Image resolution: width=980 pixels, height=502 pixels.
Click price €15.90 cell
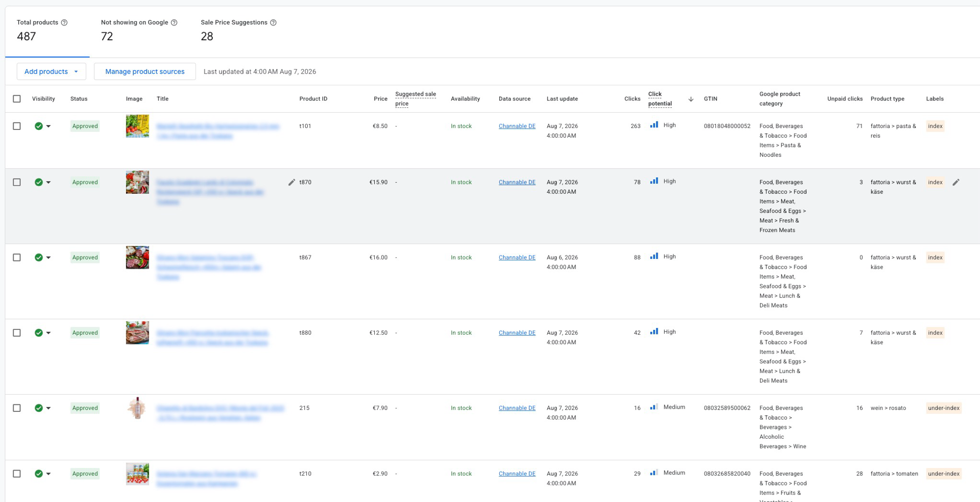pyautogui.click(x=378, y=182)
